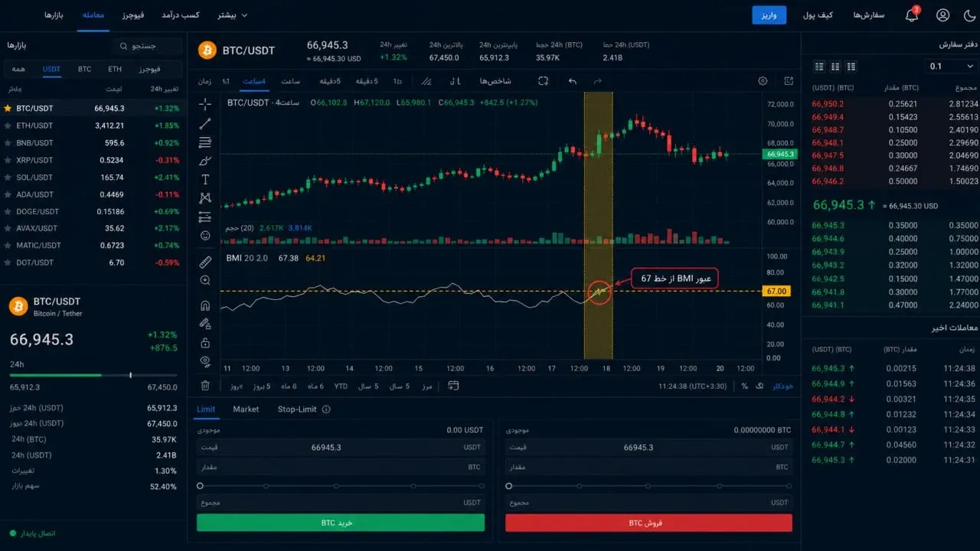Toggle favorite star for ETH/USDT
Viewport: 980px width, 551px height.
coord(8,126)
